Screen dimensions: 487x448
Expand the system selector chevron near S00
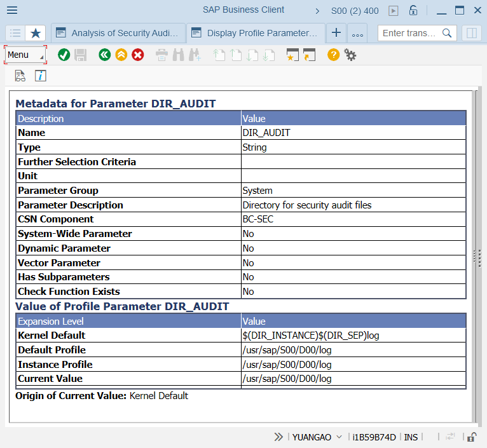click(317, 11)
